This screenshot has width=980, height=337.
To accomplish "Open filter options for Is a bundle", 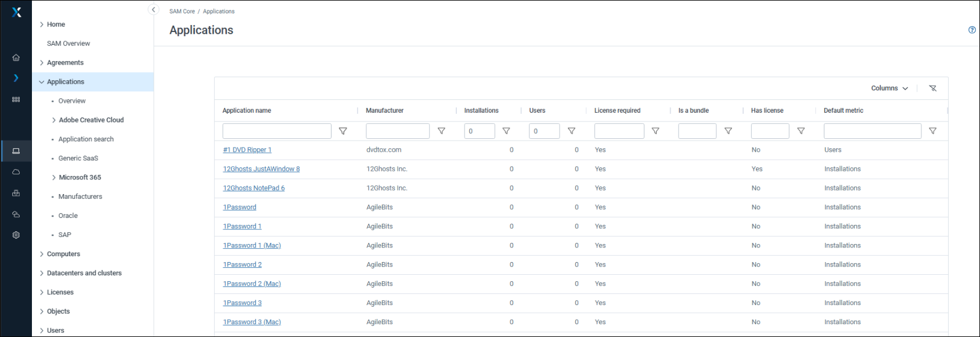I will click(x=728, y=131).
